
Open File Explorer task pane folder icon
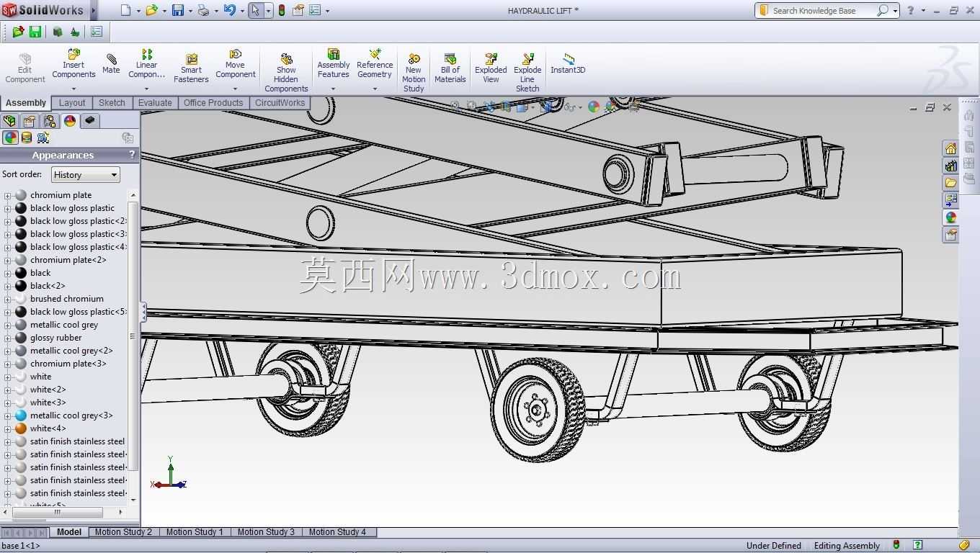click(x=950, y=183)
